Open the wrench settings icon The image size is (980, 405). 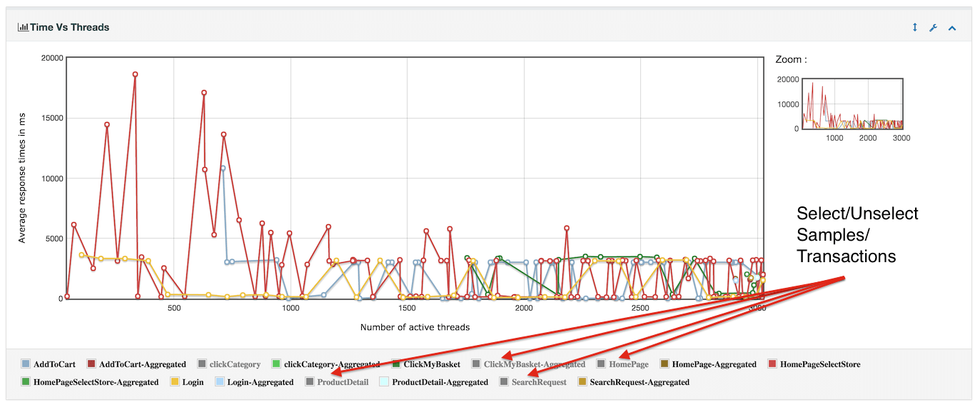[933, 28]
